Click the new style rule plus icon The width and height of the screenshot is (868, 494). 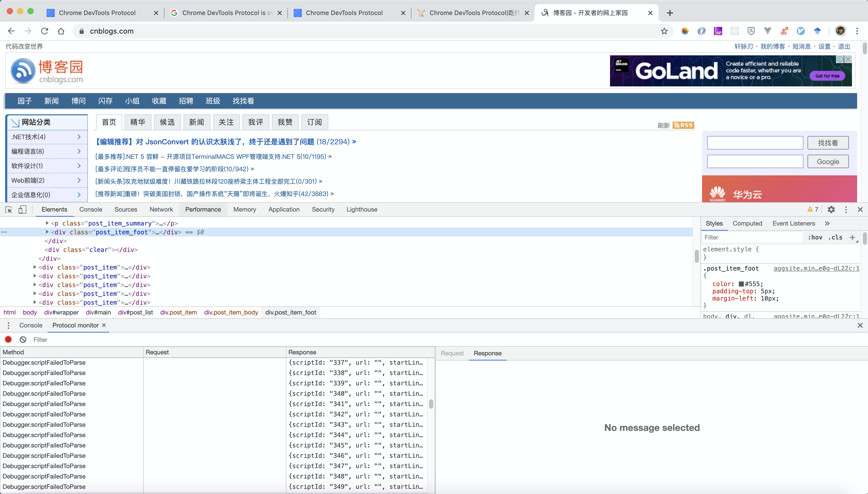[852, 237]
